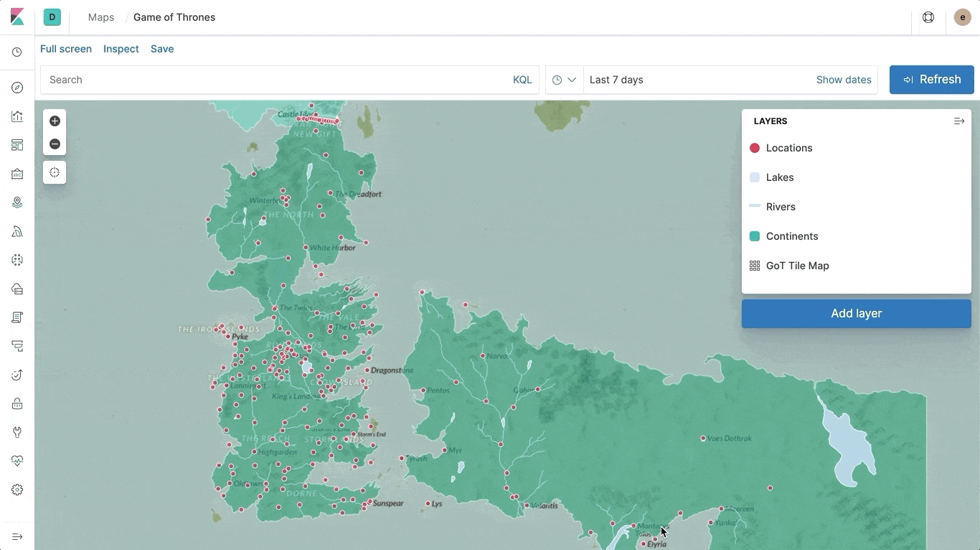Switch to Full screen mode
980x550 pixels.
[x=66, y=49]
